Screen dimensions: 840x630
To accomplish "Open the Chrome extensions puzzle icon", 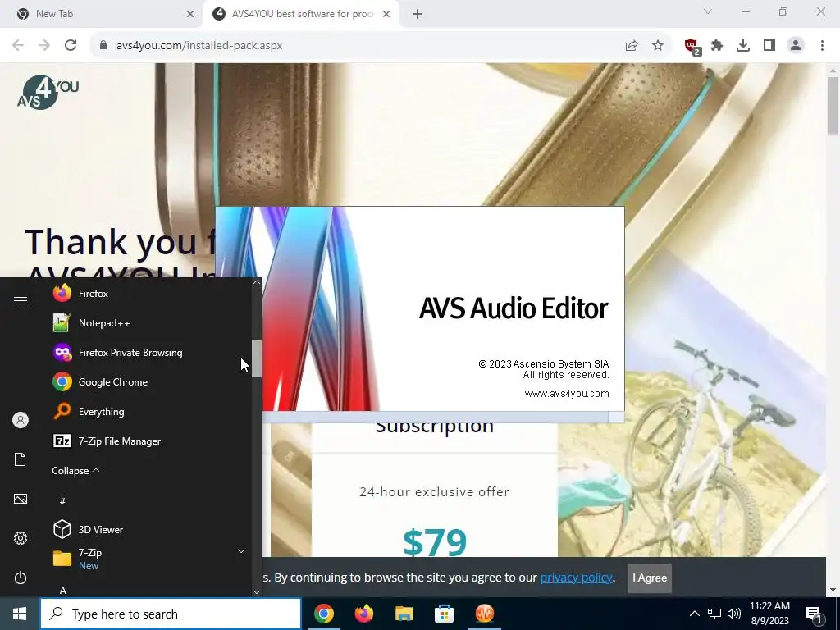I will pyautogui.click(x=717, y=46).
